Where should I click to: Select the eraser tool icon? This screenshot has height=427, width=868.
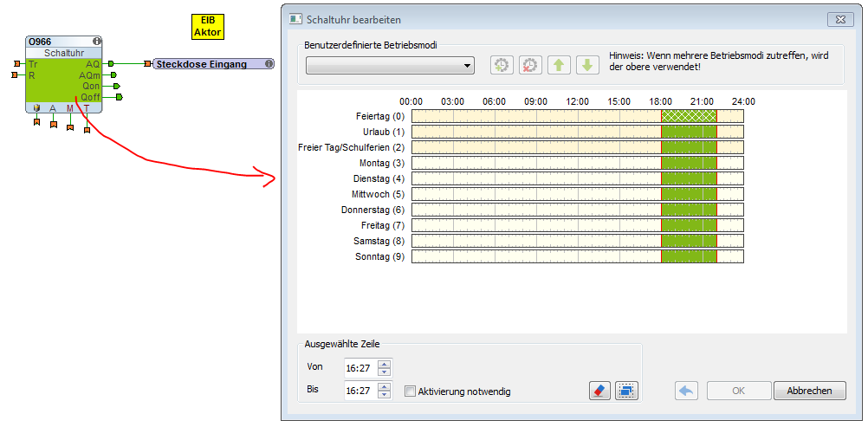click(599, 391)
